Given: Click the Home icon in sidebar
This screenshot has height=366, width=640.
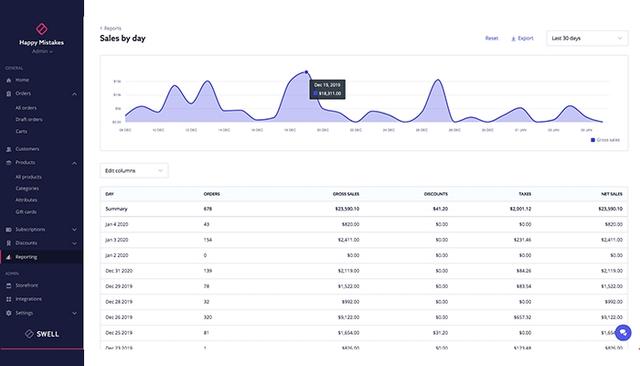Looking at the screenshot, I should pyautogui.click(x=9, y=80).
